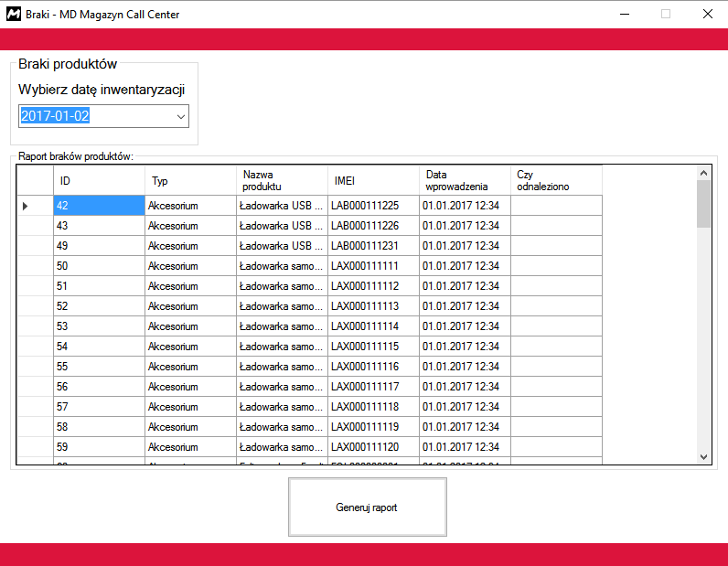Select IMEI cell LAB000111226
Image resolution: width=728 pixels, height=566 pixels.
pyautogui.click(x=374, y=226)
